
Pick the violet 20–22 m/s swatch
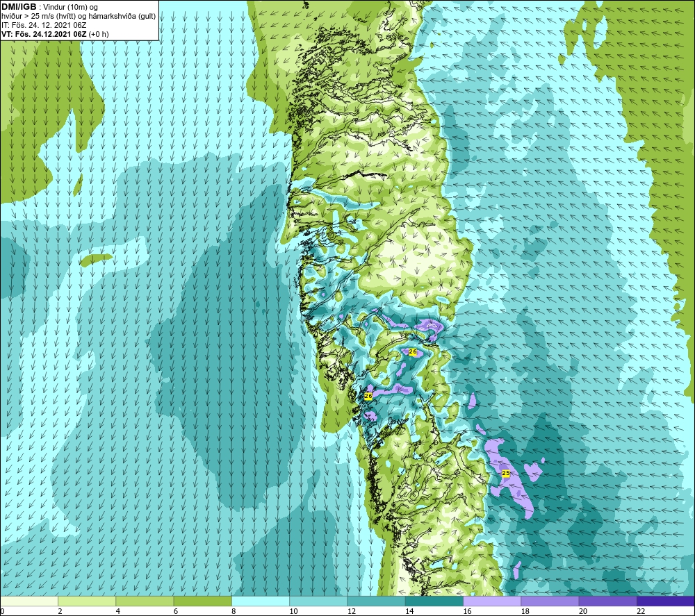(607, 601)
